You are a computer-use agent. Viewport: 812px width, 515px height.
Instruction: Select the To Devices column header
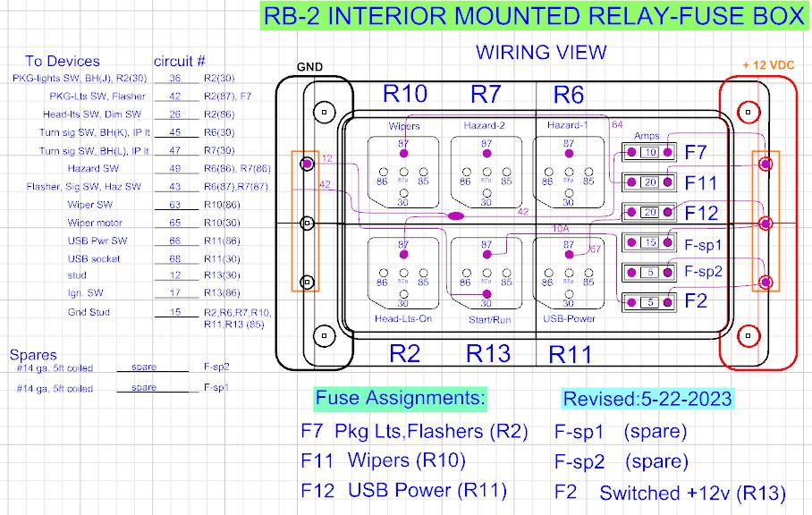pyautogui.click(x=63, y=61)
